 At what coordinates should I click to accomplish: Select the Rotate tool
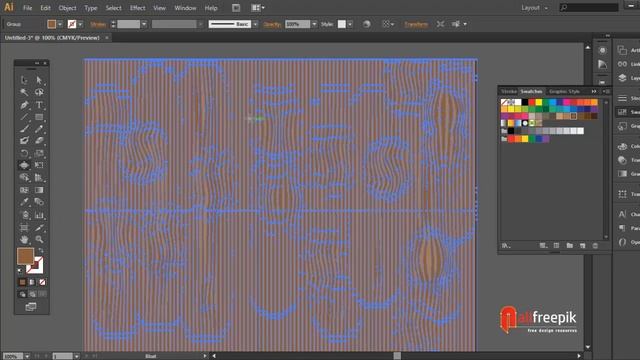tap(24, 153)
